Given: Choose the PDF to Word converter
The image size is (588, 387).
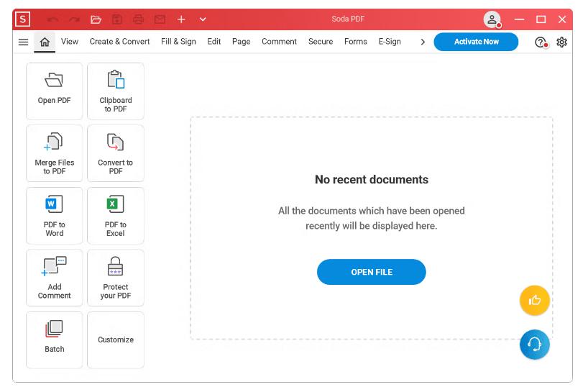Looking at the screenshot, I should tap(55, 215).
